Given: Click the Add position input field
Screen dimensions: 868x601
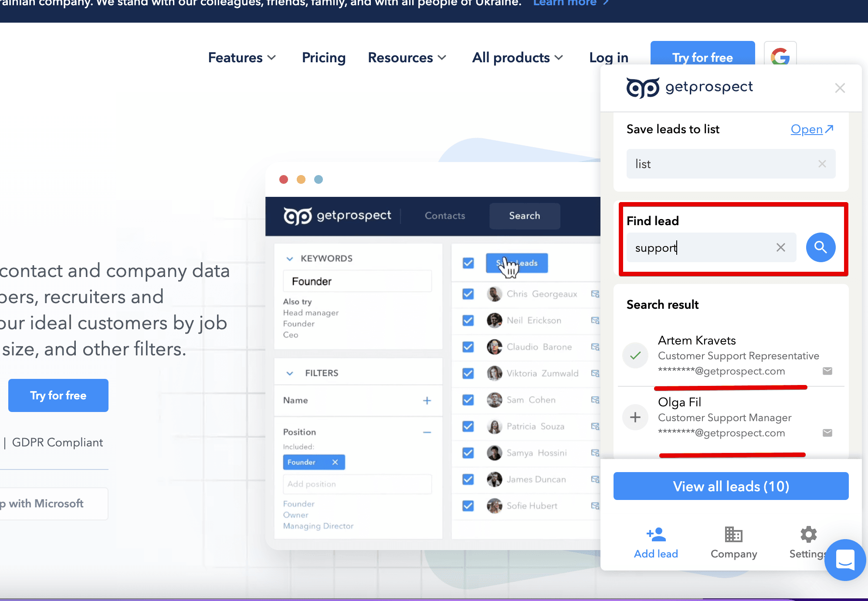Looking at the screenshot, I should (357, 484).
